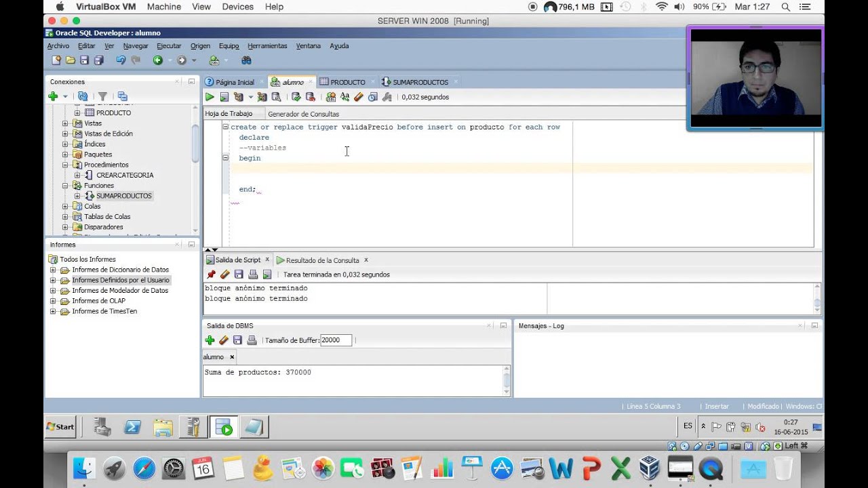Open VirtualBox Devices menu in macOS bar
Viewport: 868px width, 488px height.
[237, 7]
